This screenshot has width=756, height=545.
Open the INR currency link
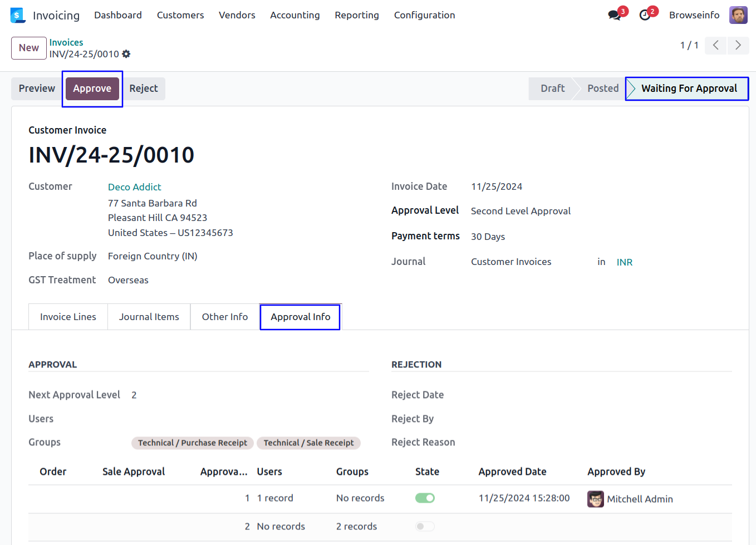coord(625,262)
